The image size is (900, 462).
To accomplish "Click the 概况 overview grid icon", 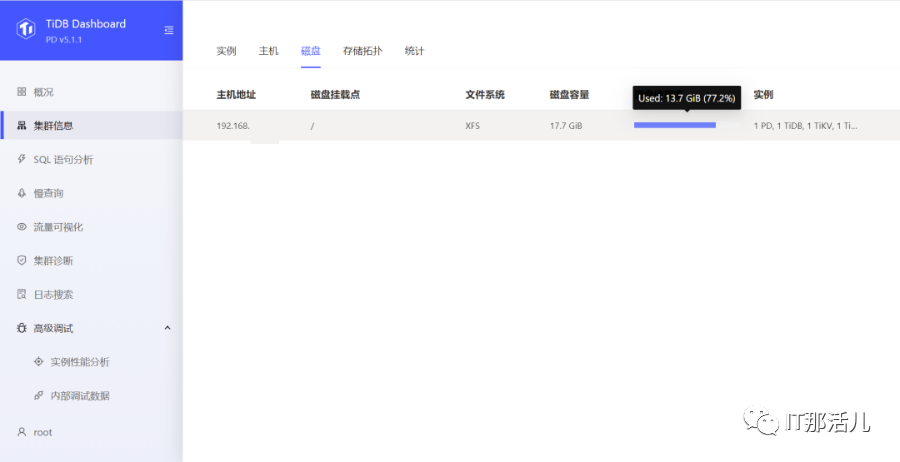I will [22, 92].
